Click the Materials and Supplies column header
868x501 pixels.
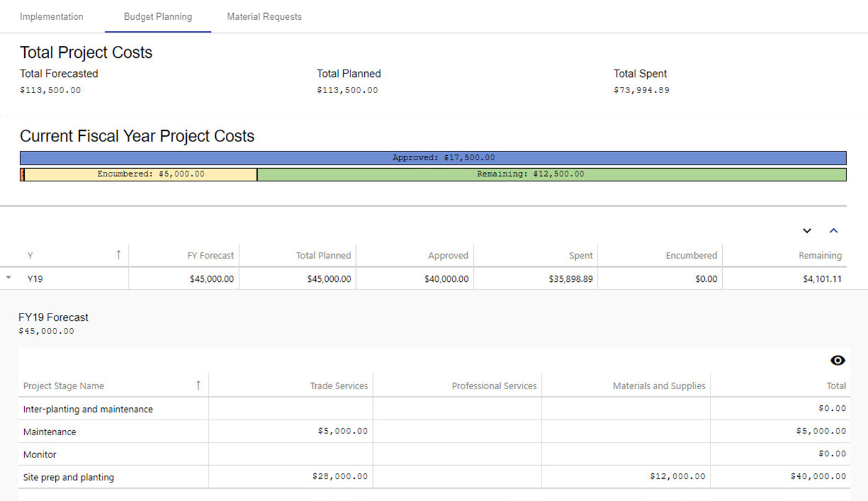(x=659, y=386)
